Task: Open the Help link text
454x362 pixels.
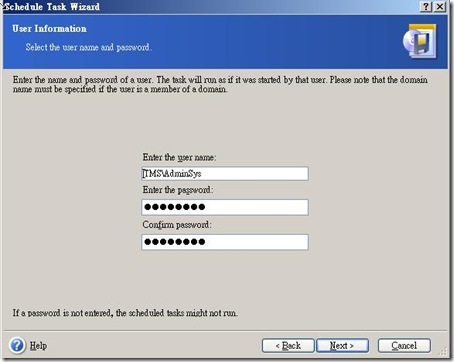Action: pyautogui.click(x=38, y=346)
